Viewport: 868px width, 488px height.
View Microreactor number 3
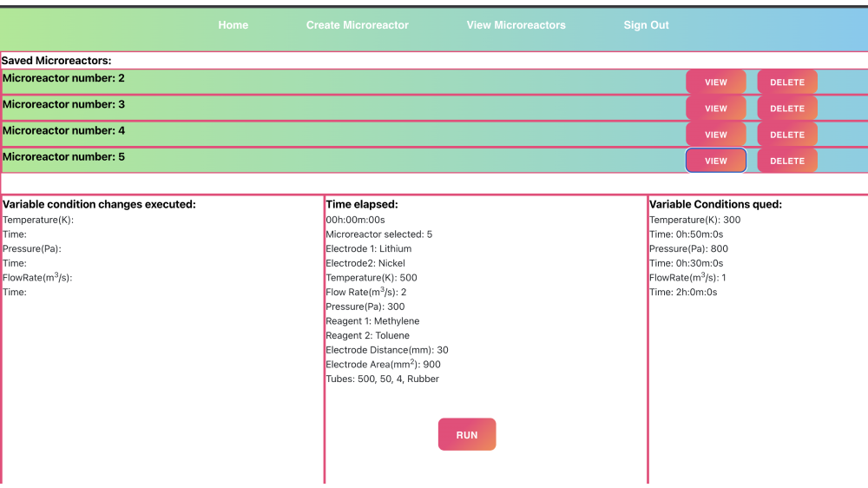(715, 109)
